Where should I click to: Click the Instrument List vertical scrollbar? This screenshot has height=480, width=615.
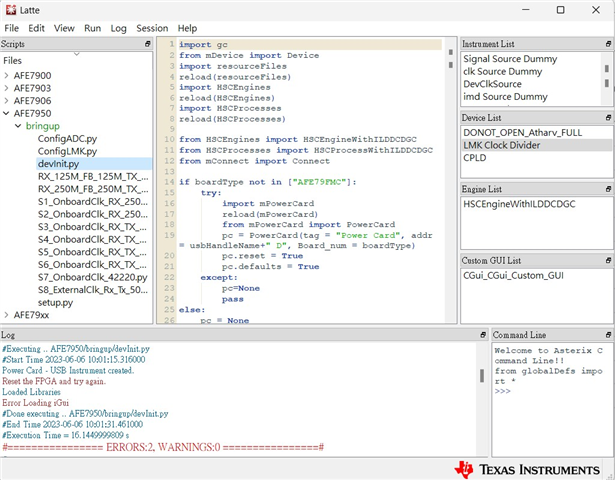607,78
